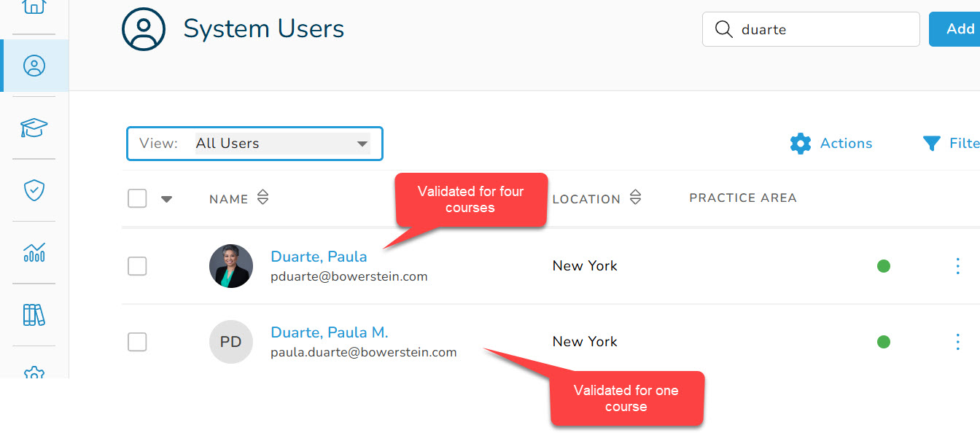Click the green status dot for pduarte@bowerstein.com
The image size is (980, 433).
point(884,266)
